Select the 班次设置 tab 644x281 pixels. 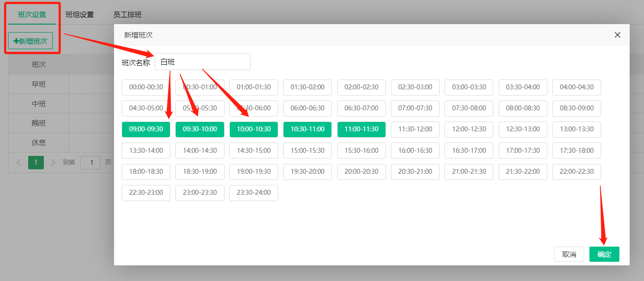32,14
